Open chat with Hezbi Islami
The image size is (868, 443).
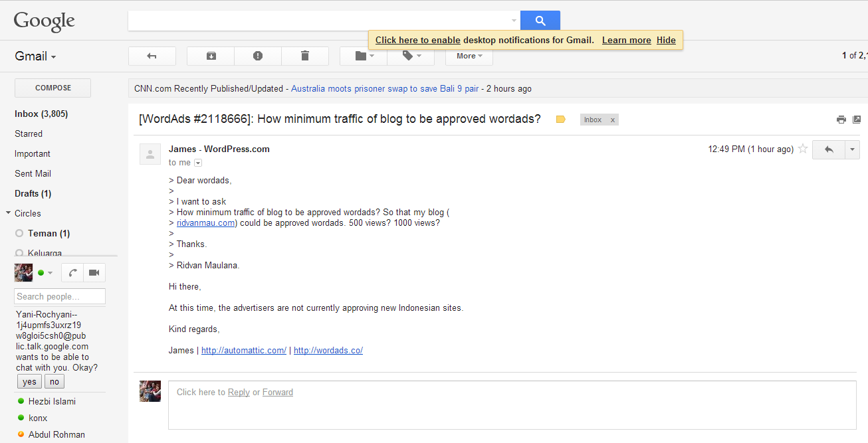click(x=52, y=401)
